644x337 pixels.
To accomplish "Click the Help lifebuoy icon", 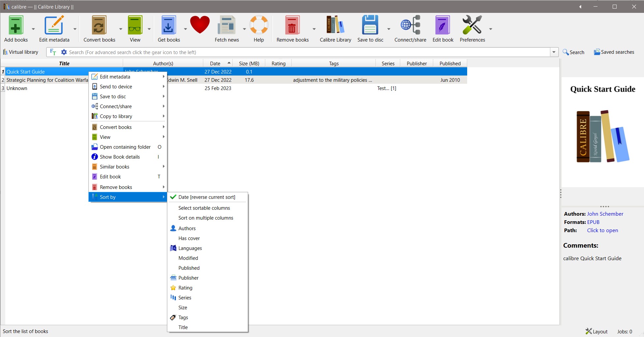I will pos(259,25).
